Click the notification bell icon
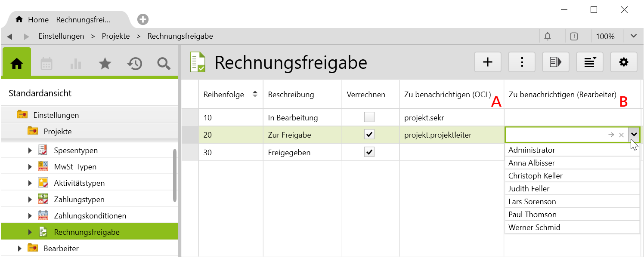The image size is (644, 258). click(x=548, y=37)
